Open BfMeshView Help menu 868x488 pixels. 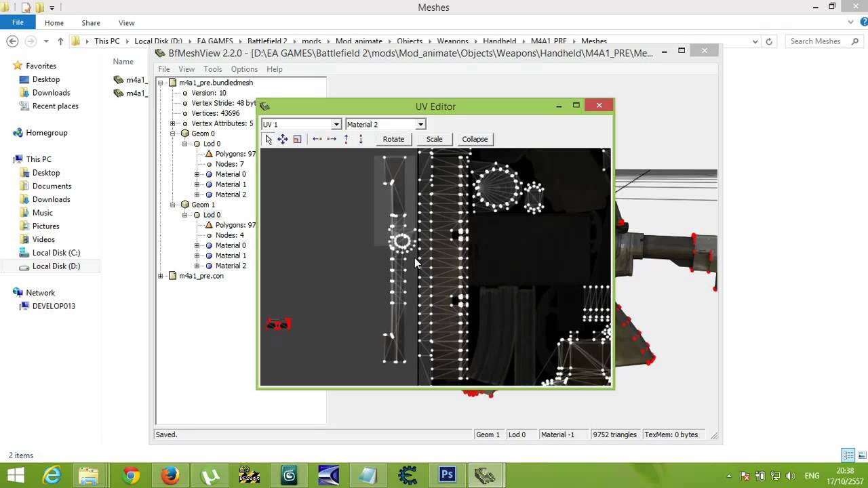click(x=275, y=69)
